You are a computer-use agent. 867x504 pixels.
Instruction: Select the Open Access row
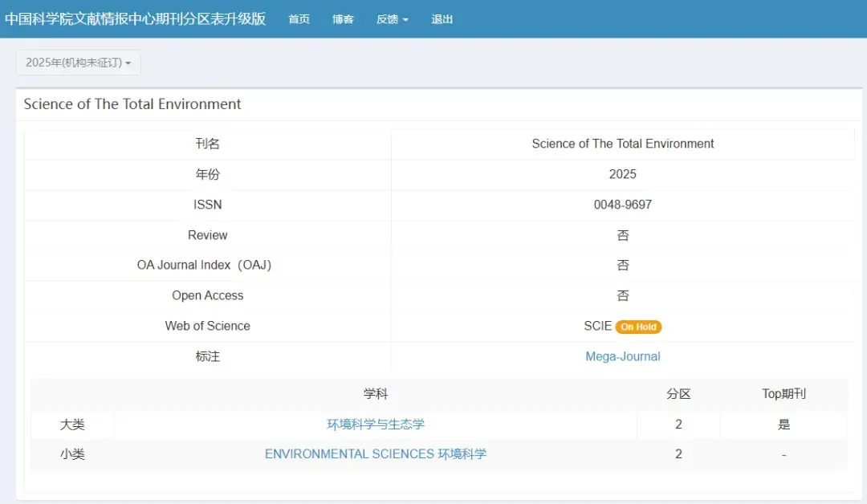click(207, 295)
